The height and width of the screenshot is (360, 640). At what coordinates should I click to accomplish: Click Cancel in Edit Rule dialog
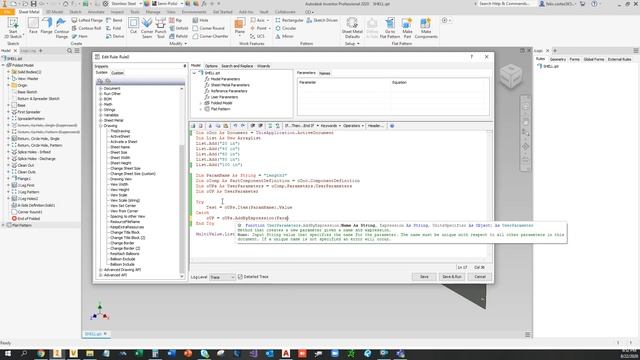[x=480, y=277]
